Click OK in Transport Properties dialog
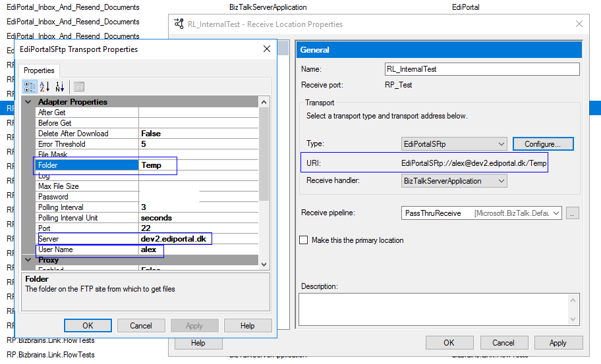 pos(88,326)
